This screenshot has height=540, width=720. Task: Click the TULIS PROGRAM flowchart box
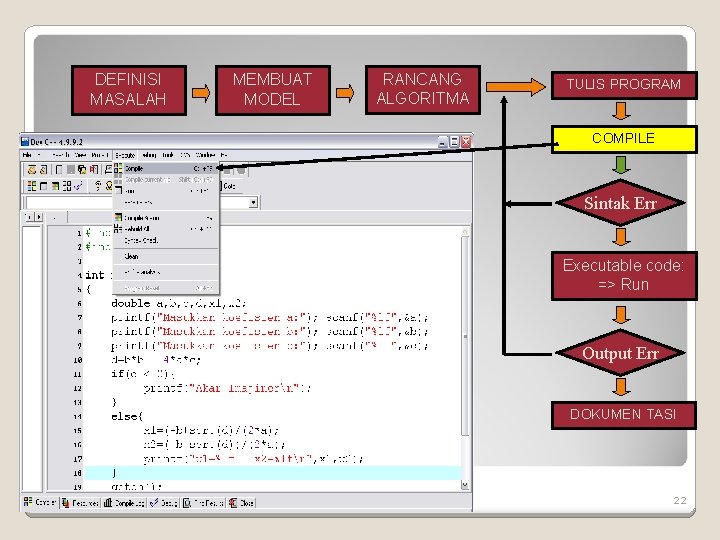[x=624, y=85]
